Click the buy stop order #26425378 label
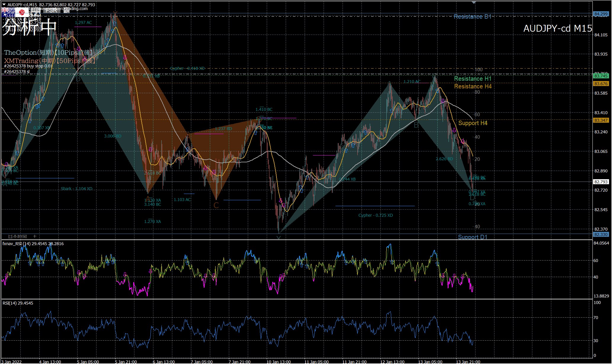This screenshot has height=364, width=612. click(28, 66)
